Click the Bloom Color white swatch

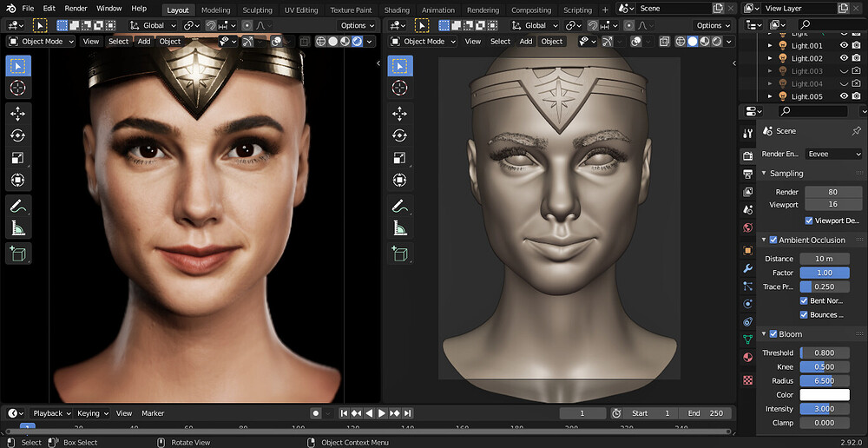click(825, 395)
